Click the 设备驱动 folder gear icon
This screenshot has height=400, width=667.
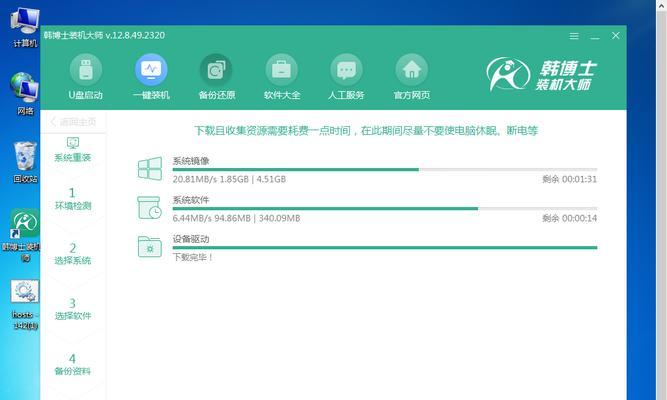pos(150,247)
